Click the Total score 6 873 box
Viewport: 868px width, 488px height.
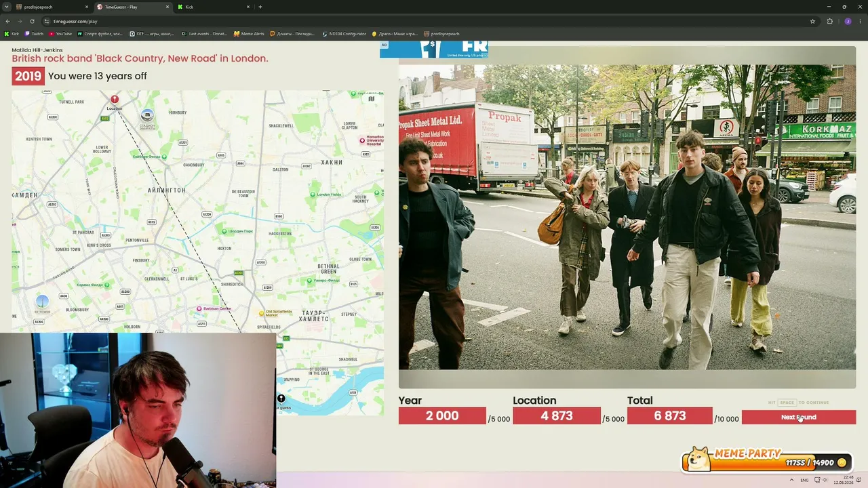(670, 415)
